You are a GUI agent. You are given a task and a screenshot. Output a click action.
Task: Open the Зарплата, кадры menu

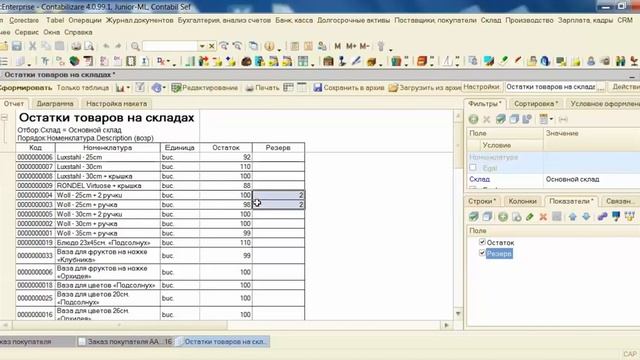(x=585, y=20)
